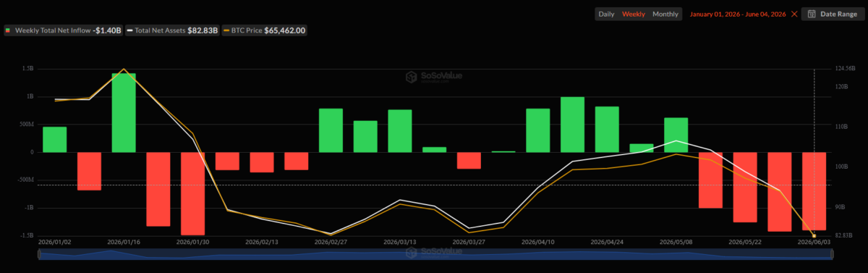Switch the chart to Monthly view
This screenshot has width=868, height=273.
click(x=665, y=14)
